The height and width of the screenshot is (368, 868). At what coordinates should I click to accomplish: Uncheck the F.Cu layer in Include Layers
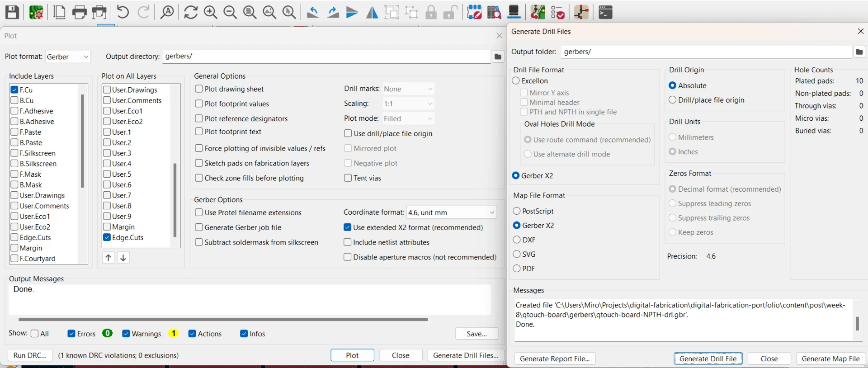click(x=14, y=90)
